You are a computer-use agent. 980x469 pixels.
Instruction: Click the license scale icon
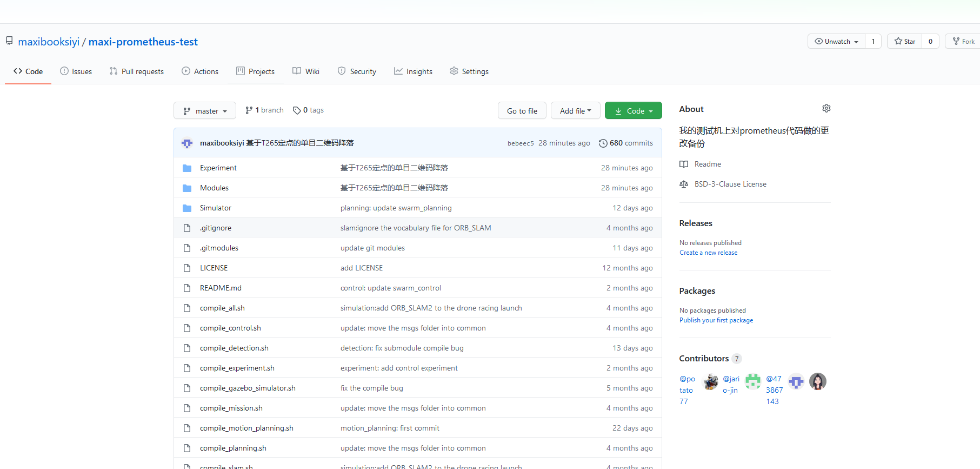click(x=684, y=184)
